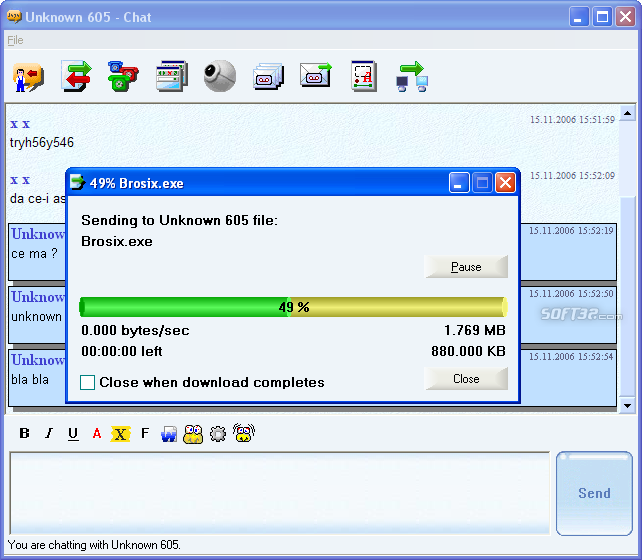The image size is (642, 560).
Task: Click the 49 % transfer progress bar
Action: (294, 307)
